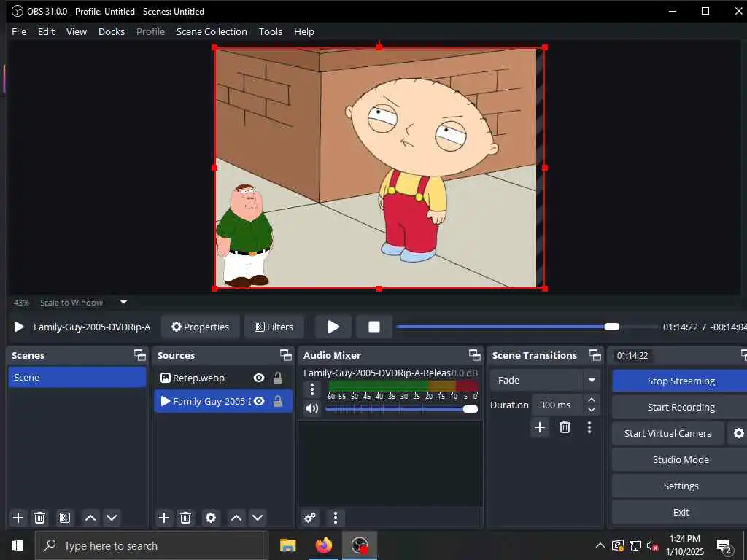
Task: Move selected source up
Action: pos(236,518)
